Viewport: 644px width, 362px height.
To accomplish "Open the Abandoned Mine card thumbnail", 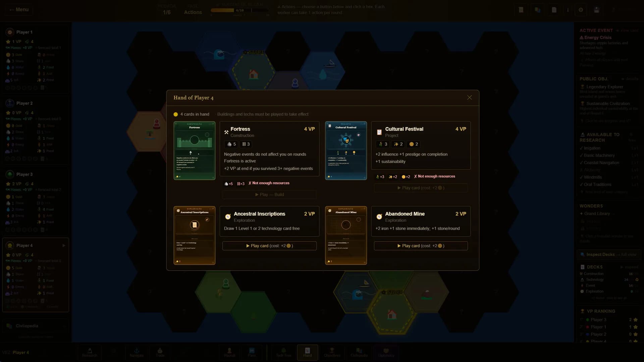I will 346,235.
